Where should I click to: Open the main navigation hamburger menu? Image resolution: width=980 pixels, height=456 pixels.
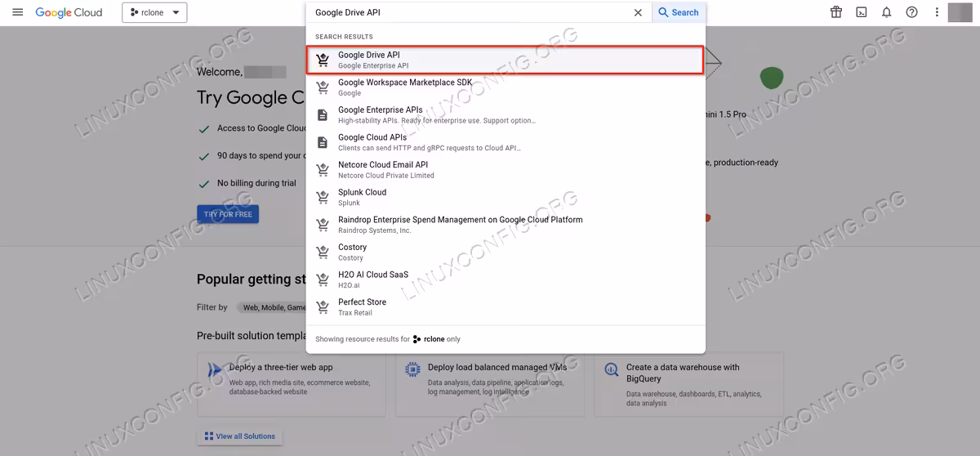18,12
